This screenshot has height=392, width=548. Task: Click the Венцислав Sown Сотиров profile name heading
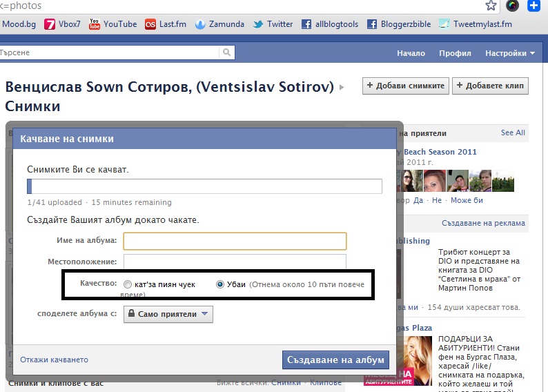(170, 87)
